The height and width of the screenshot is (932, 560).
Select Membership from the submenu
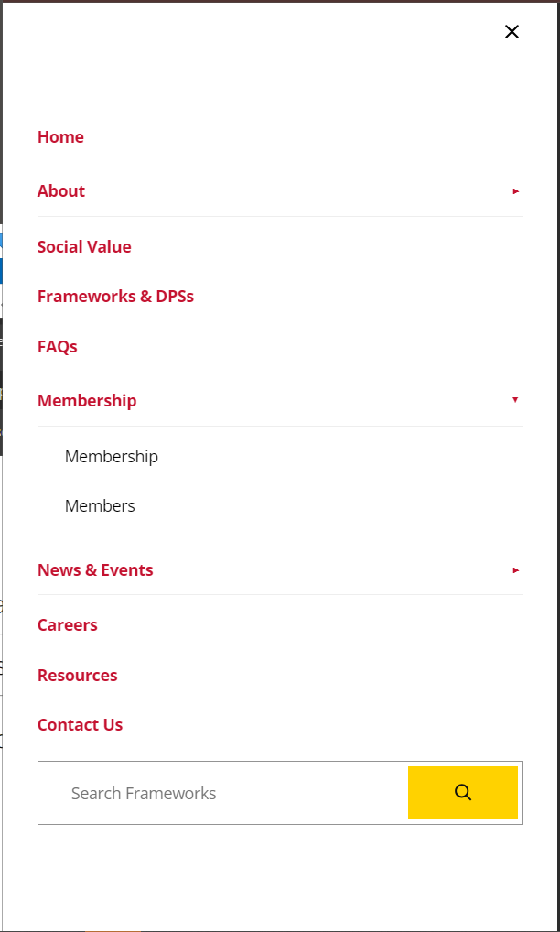point(112,456)
